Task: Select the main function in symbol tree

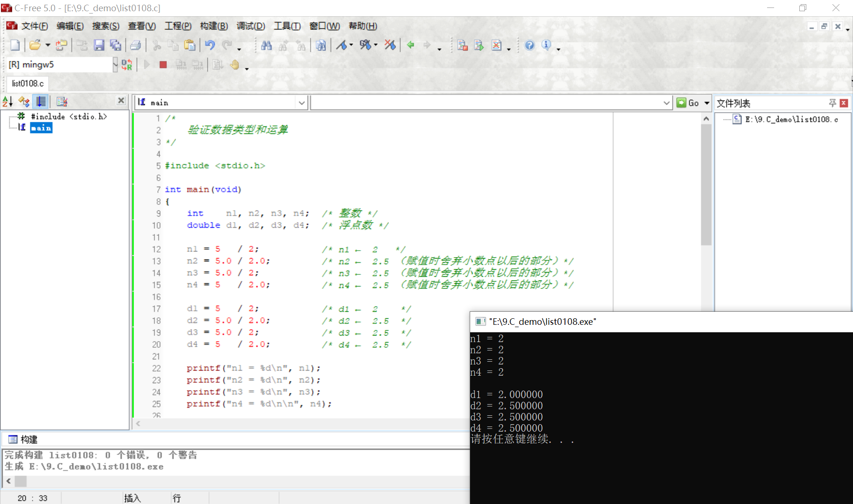Action: [41, 128]
